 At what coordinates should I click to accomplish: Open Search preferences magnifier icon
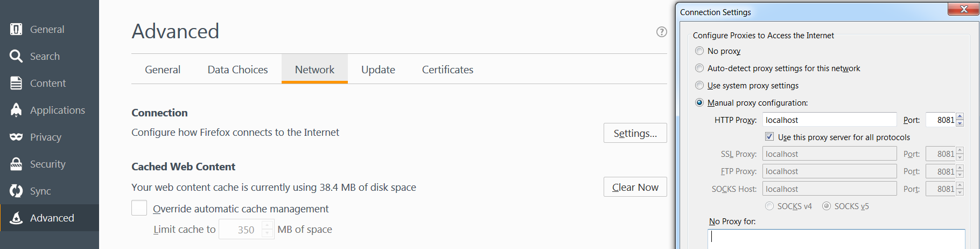tap(16, 56)
